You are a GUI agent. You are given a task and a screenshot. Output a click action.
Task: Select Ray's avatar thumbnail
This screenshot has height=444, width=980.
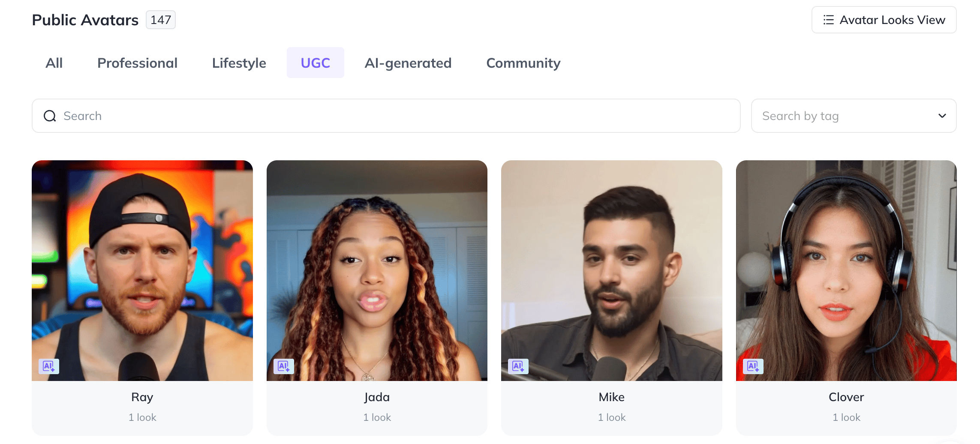point(142,270)
